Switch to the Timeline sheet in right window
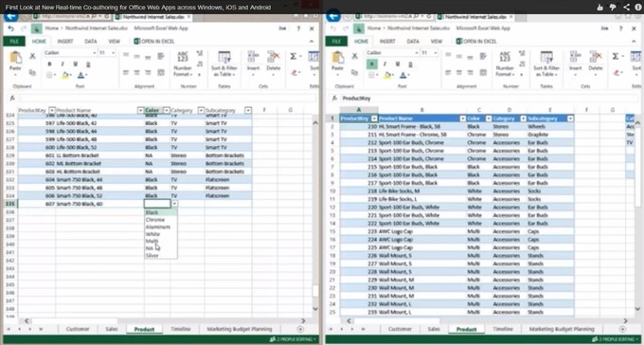 coord(503,329)
